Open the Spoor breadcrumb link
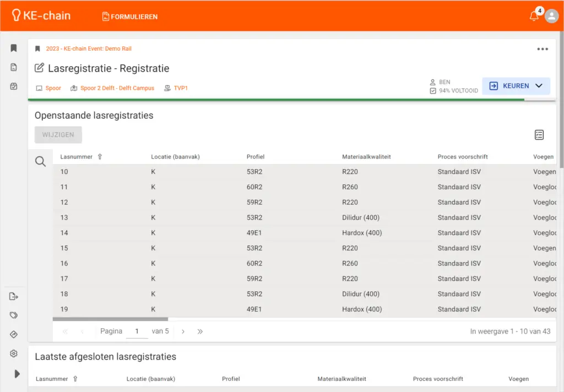 pyautogui.click(x=53, y=88)
